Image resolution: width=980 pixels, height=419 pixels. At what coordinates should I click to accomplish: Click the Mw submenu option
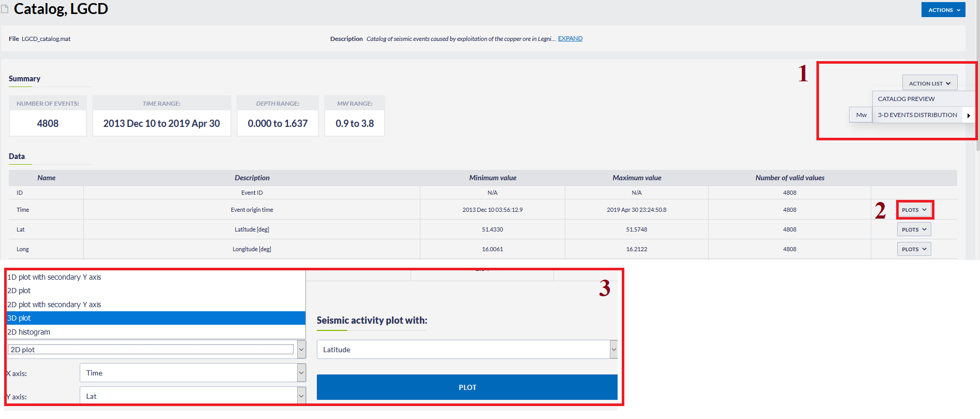861,115
